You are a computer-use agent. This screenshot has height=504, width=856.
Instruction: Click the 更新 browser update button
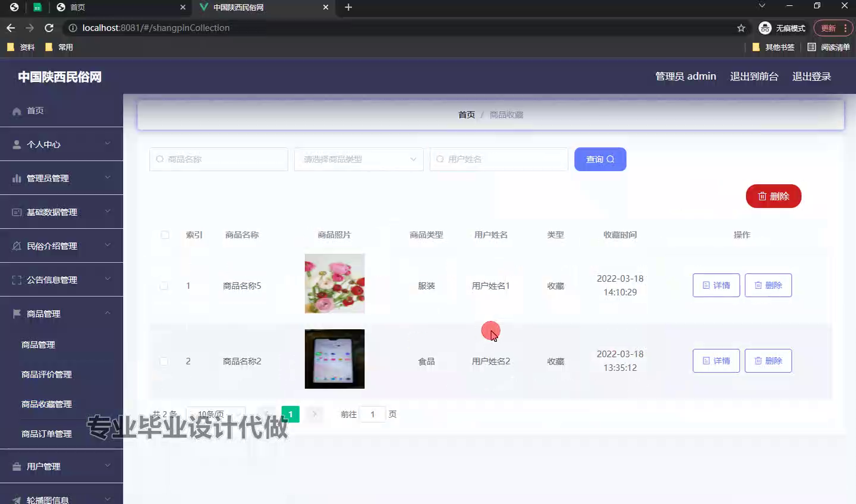[x=833, y=28]
